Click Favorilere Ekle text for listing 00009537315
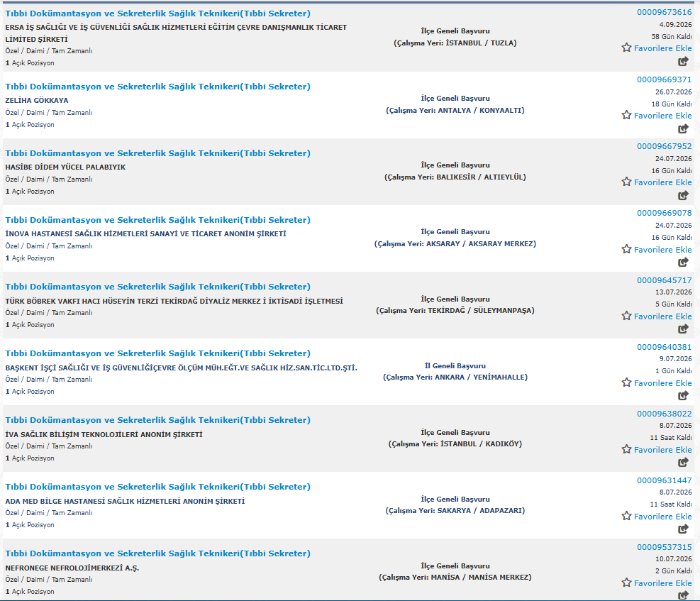700x601 pixels. tap(663, 583)
